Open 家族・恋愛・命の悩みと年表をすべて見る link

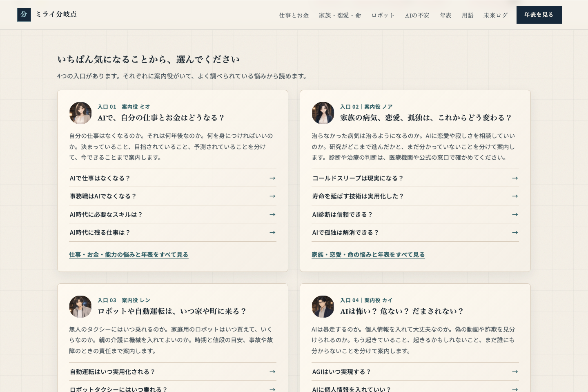tap(368, 254)
